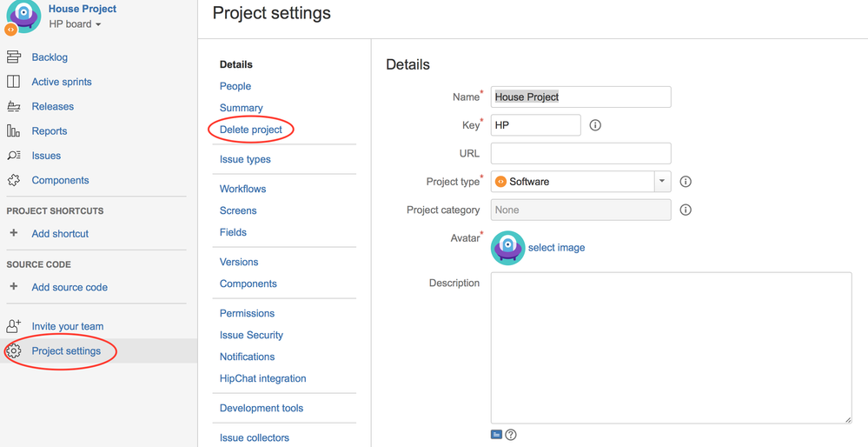This screenshot has height=447, width=868.
Task: Expand the Project type dropdown arrow
Action: coord(662,182)
